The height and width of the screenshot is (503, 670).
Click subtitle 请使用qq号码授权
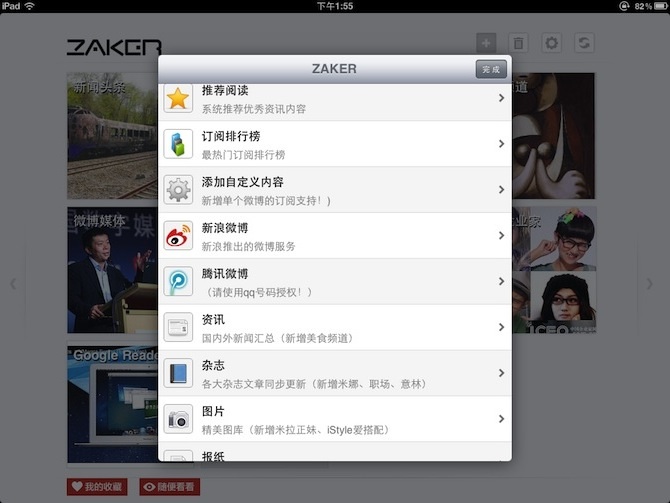pos(259,292)
